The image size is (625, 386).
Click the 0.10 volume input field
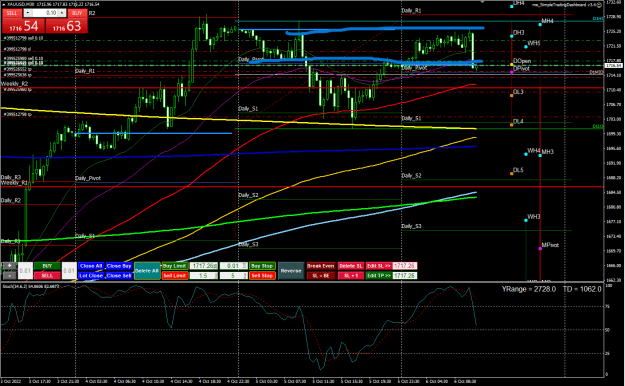[45, 13]
